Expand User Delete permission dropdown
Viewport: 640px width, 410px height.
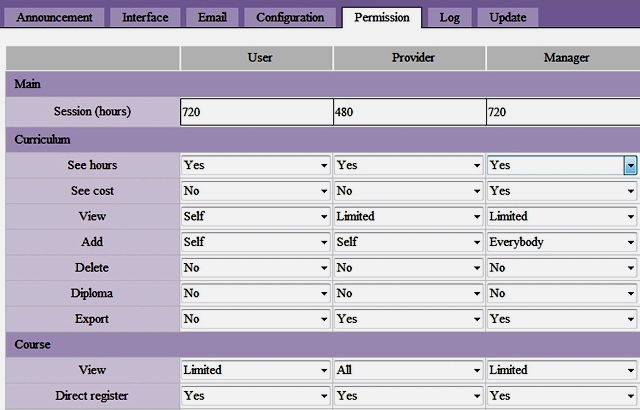pyautogui.click(x=256, y=268)
